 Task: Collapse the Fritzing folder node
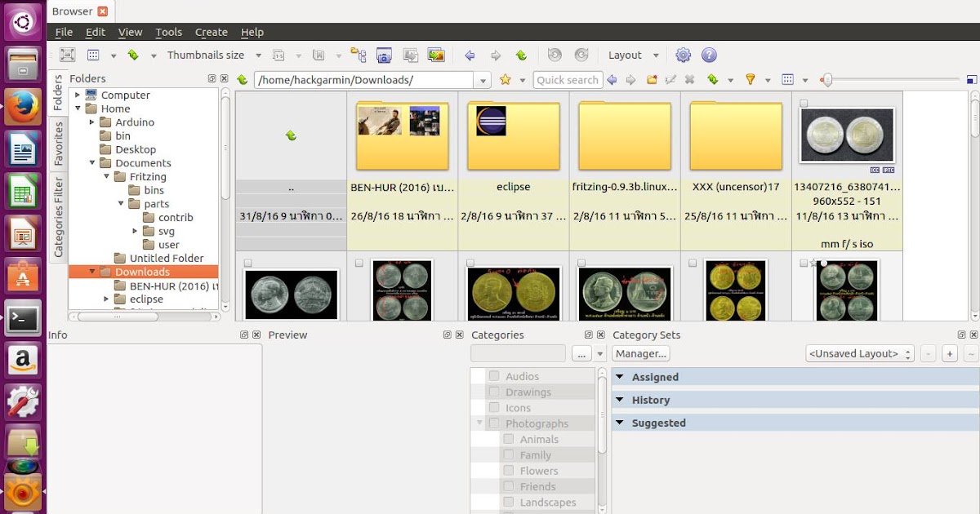point(107,177)
